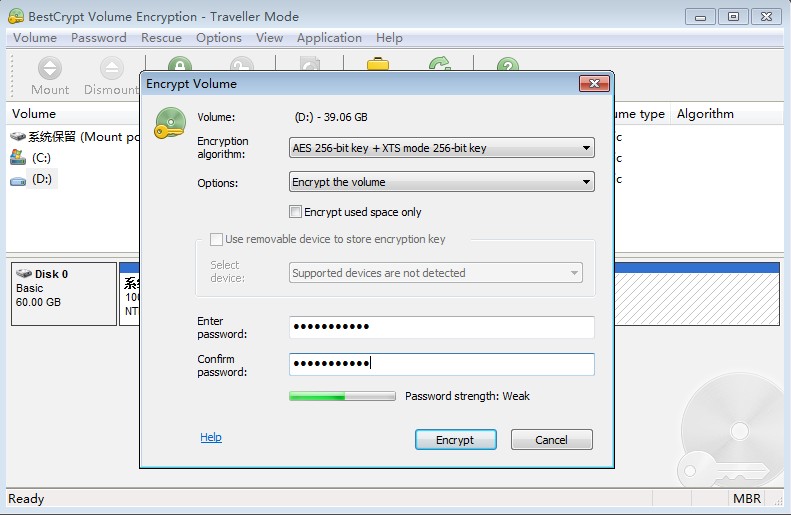This screenshot has height=515, width=791.
Task: Maximize the BestCrypt main window
Action: (x=733, y=17)
